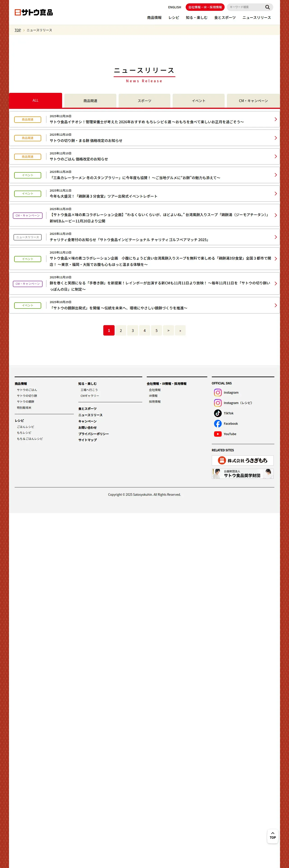The image size is (289, 868).
Task: Open footer link 会社情報
Action: (x=155, y=390)
